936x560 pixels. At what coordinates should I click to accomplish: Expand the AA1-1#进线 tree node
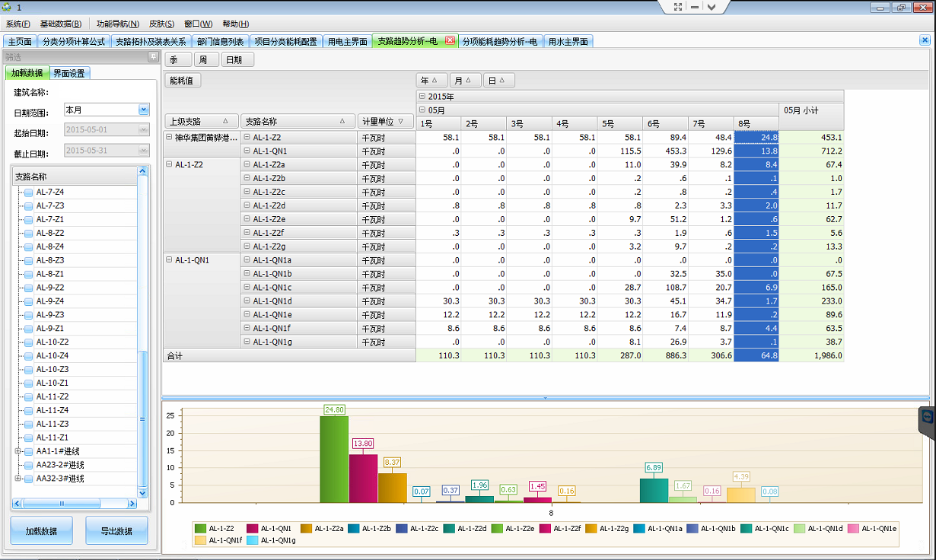pyautogui.click(x=18, y=451)
